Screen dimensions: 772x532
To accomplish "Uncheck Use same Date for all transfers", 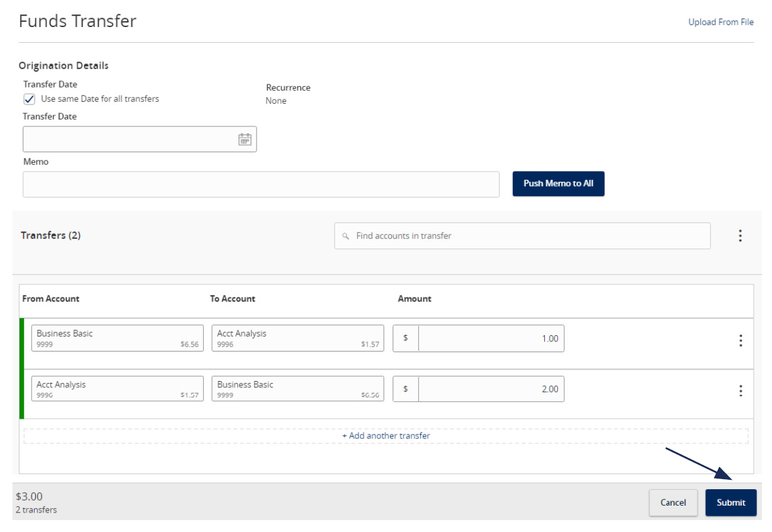I will [x=29, y=98].
